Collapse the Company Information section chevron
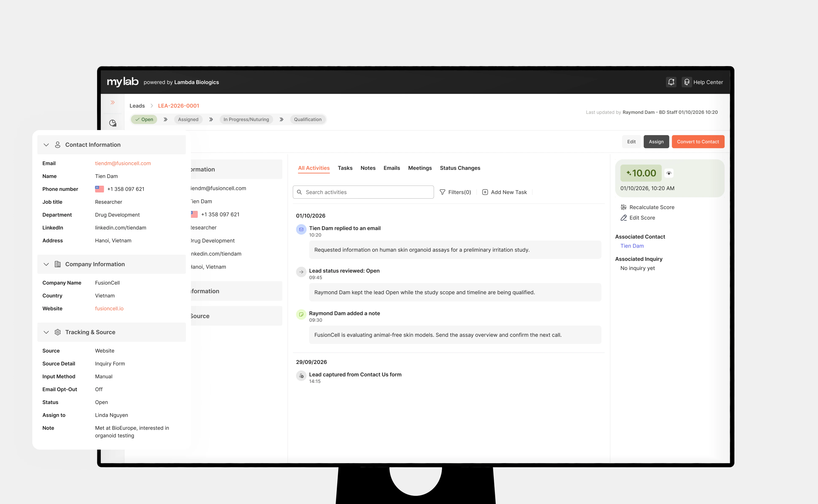 (x=46, y=264)
